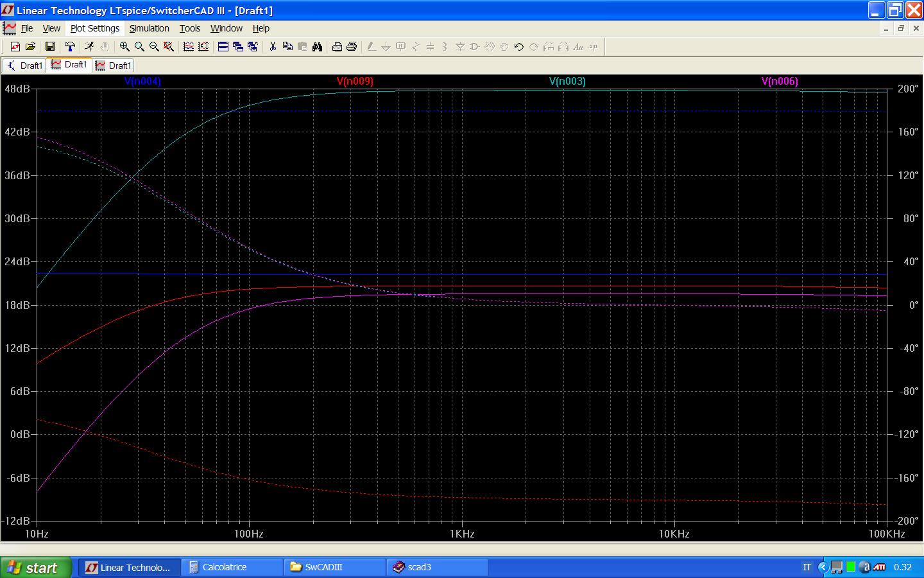Open the Tools menu

[190, 28]
